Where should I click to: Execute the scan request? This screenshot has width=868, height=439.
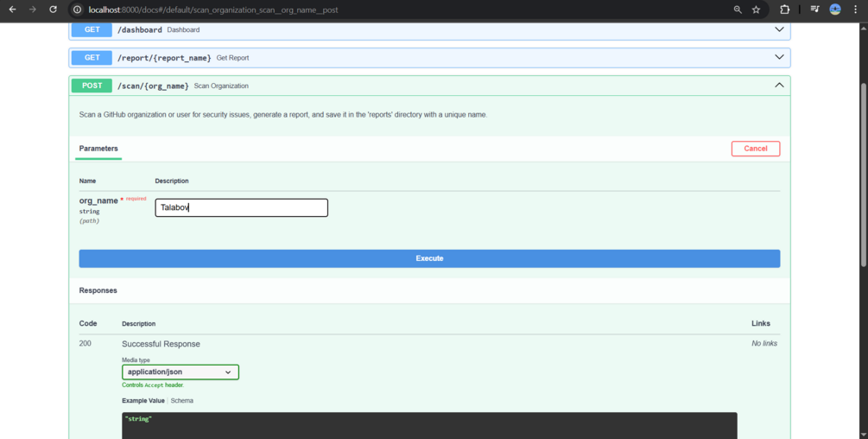point(429,258)
